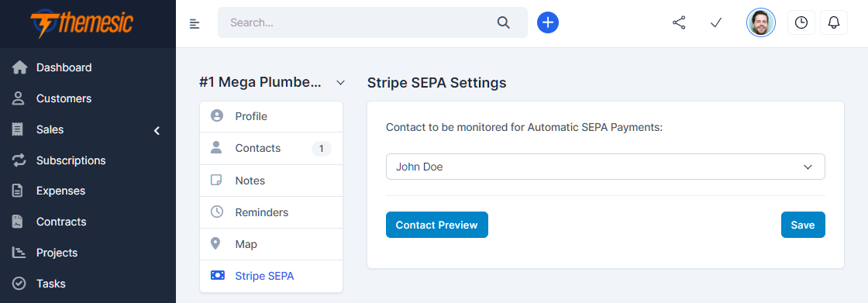Open the notifications bell icon
The width and height of the screenshot is (868, 303).
834,22
